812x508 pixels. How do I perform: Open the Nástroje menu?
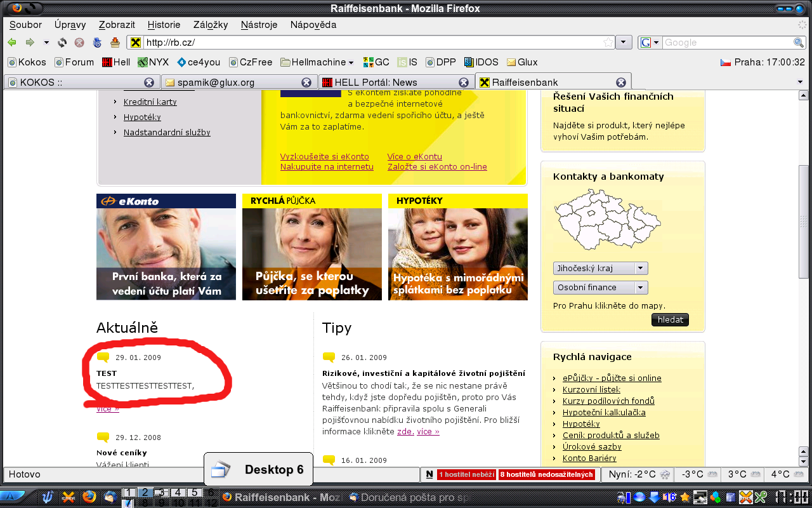pyautogui.click(x=259, y=25)
